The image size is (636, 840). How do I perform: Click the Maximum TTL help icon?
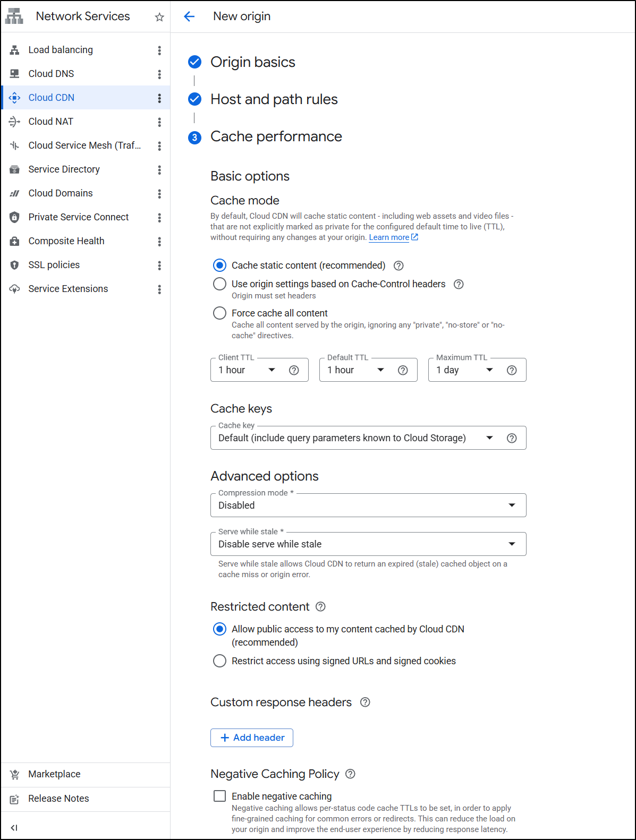pyautogui.click(x=512, y=370)
